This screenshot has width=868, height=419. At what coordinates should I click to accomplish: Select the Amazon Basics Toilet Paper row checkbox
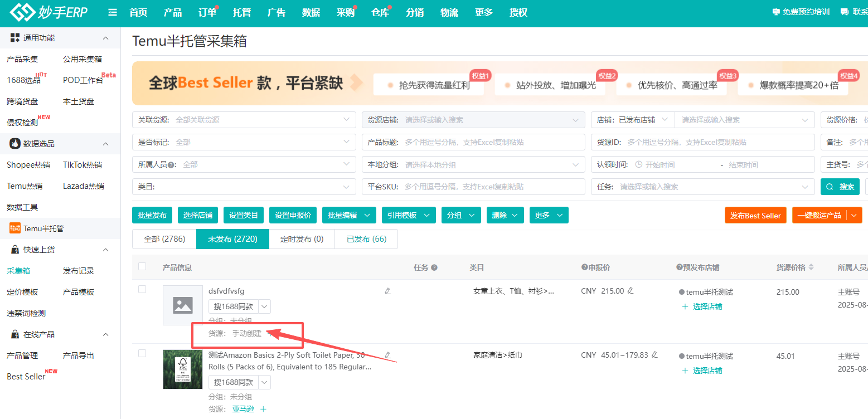pyautogui.click(x=142, y=353)
